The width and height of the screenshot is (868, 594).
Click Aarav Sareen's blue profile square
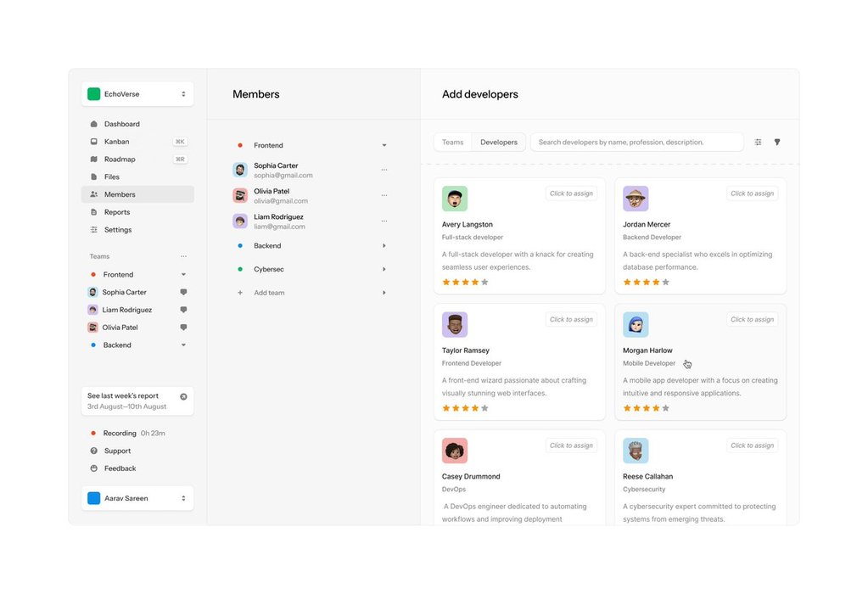[x=94, y=498]
